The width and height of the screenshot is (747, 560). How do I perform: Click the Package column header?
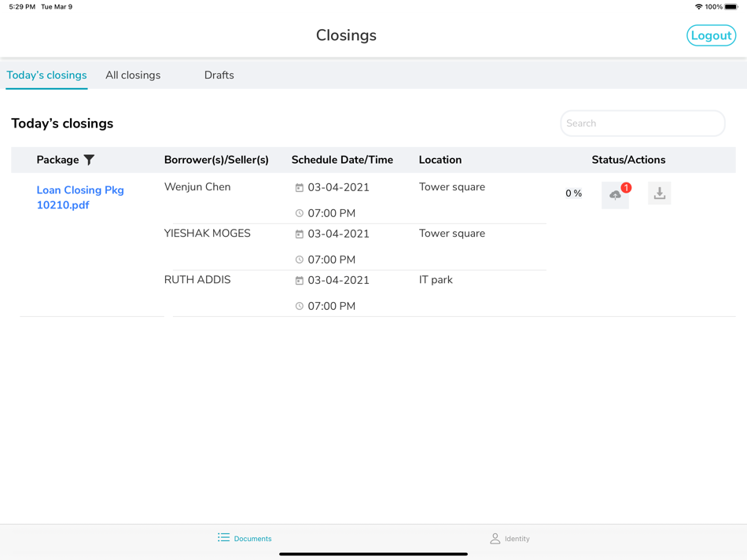57,160
